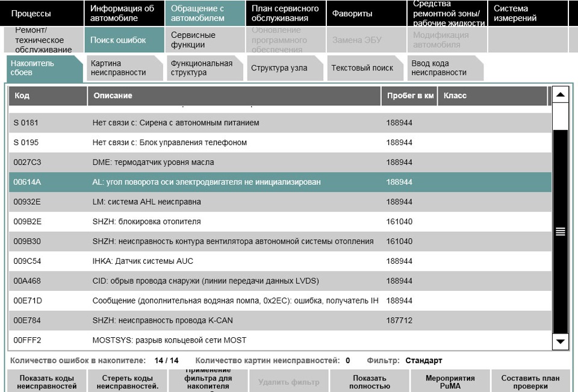Select fault row S 0195 phone control unit

pyautogui.click(x=280, y=143)
